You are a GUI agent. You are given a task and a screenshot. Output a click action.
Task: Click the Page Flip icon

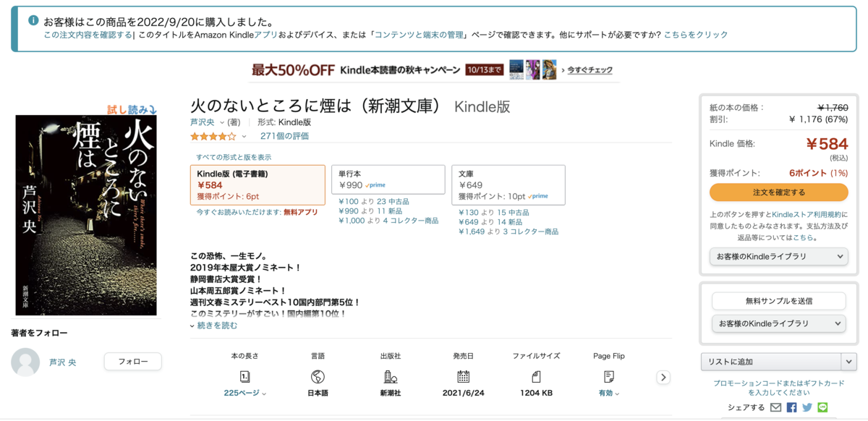pyautogui.click(x=608, y=377)
